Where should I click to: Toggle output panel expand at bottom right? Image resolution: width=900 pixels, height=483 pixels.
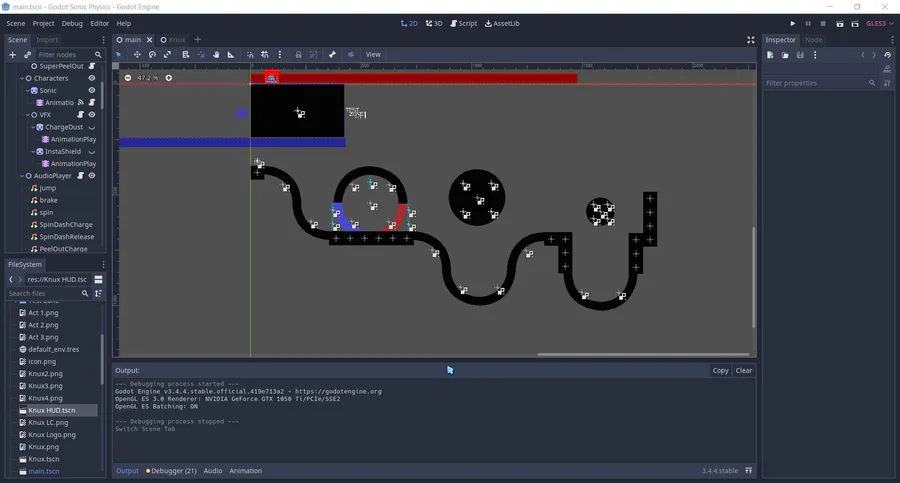pyautogui.click(x=748, y=470)
